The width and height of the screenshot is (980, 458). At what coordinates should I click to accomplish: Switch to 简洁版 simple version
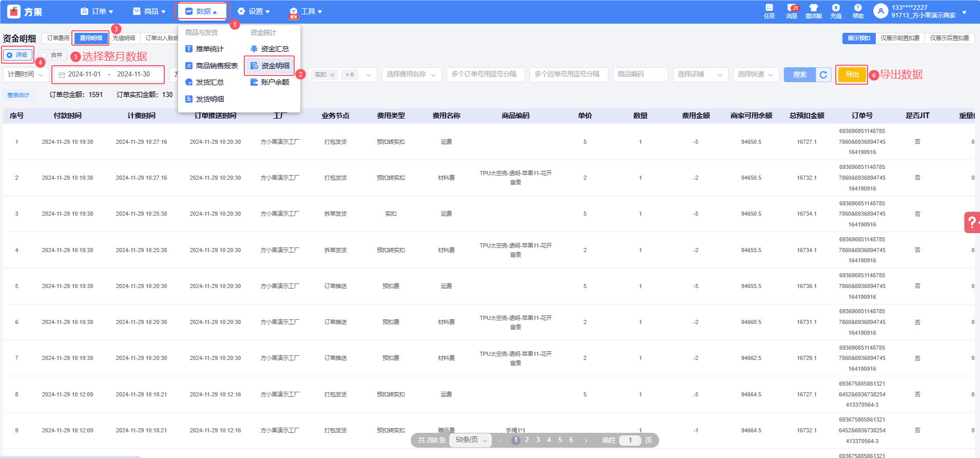(814, 11)
